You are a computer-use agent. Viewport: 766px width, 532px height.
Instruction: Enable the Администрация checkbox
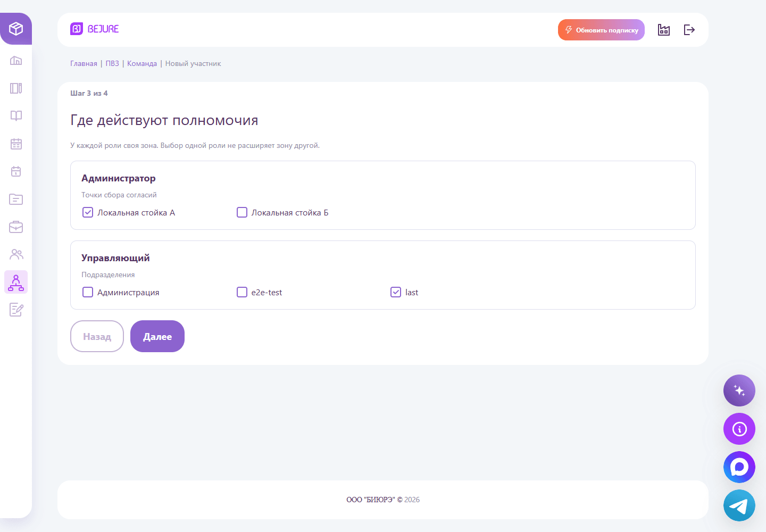coord(88,292)
